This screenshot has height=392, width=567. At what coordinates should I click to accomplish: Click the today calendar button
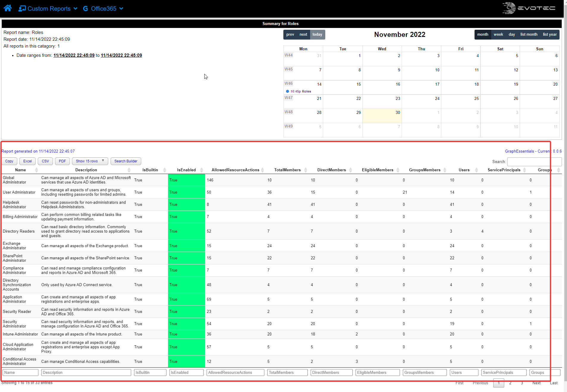[317, 35]
